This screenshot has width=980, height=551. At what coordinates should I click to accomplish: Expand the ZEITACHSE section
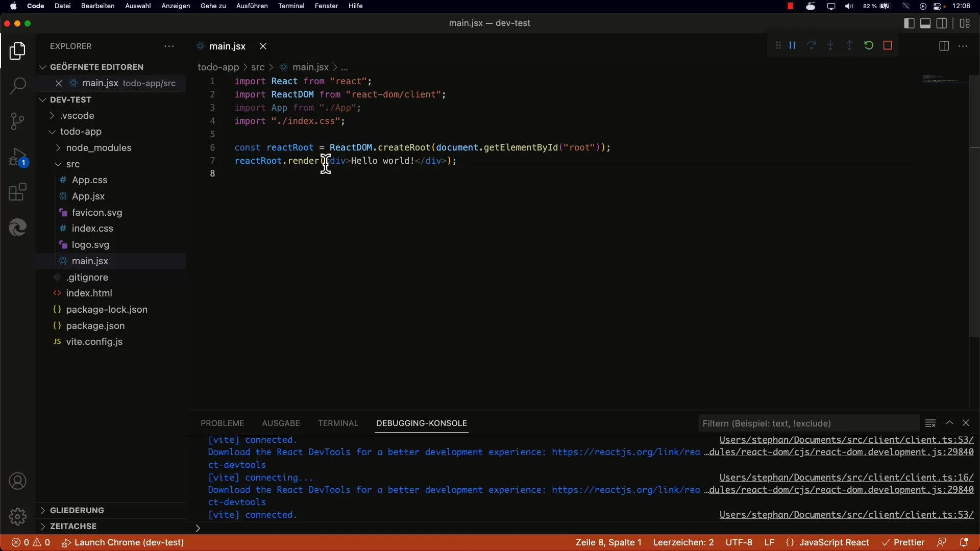point(73,526)
